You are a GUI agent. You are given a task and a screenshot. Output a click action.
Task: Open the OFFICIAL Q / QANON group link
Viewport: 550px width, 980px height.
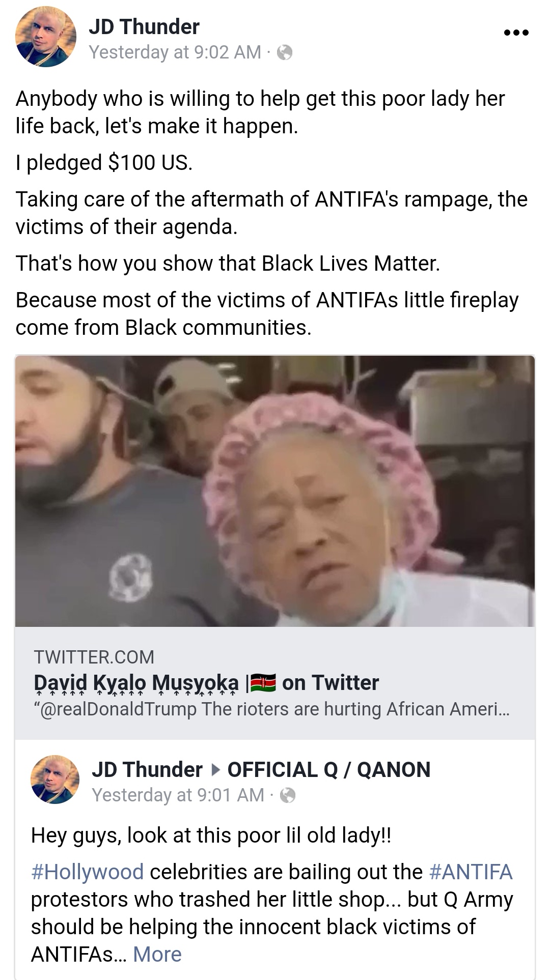click(x=329, y=770)
